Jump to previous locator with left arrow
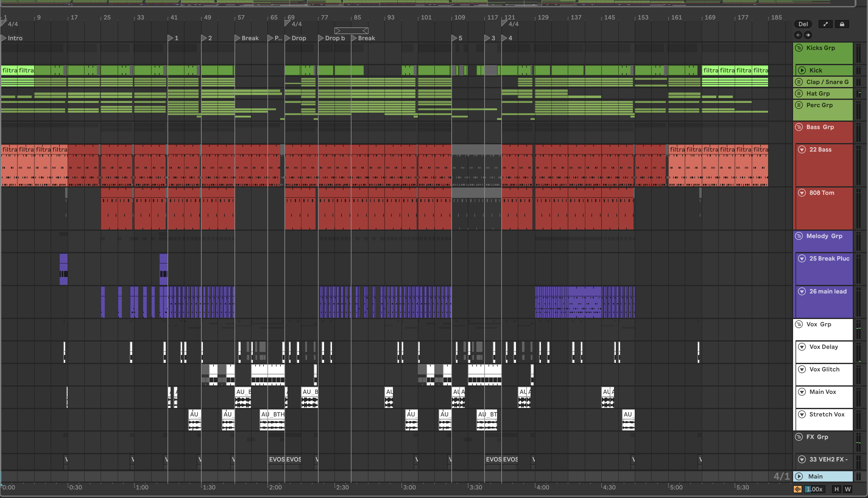This screenshot has width=868, height=498. coord(798,35)
